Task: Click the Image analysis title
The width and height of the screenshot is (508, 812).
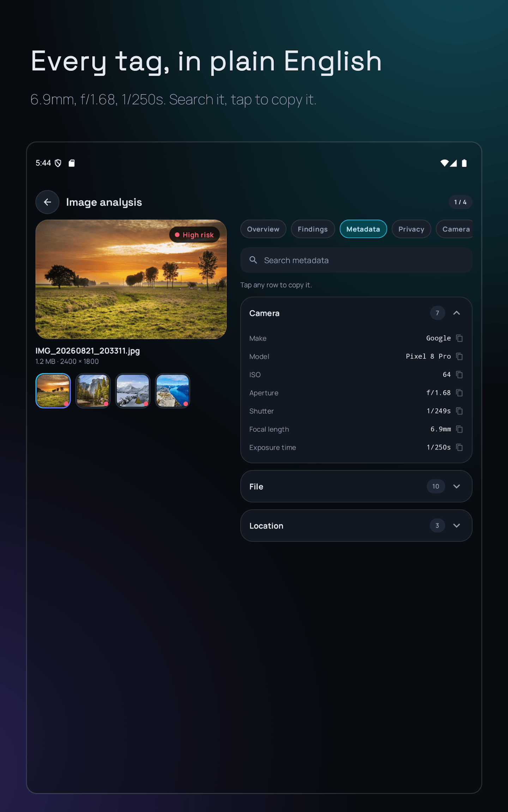Action: coord(104,202)
